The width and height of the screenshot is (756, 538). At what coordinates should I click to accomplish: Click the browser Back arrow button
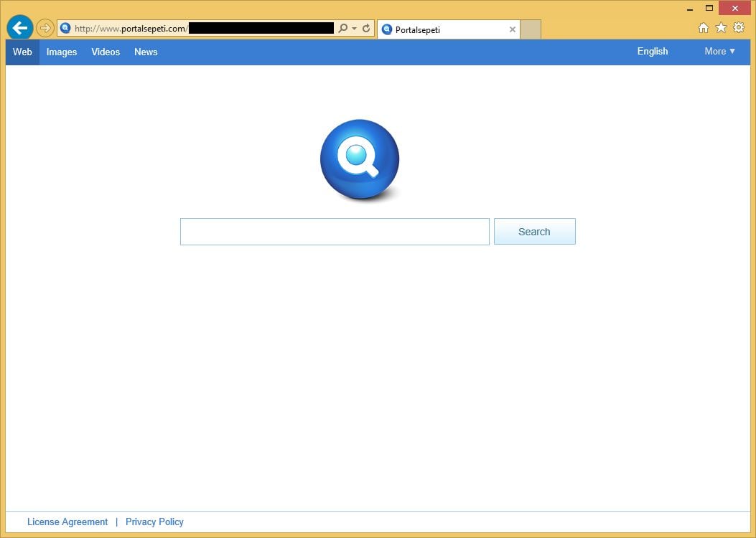20,28
